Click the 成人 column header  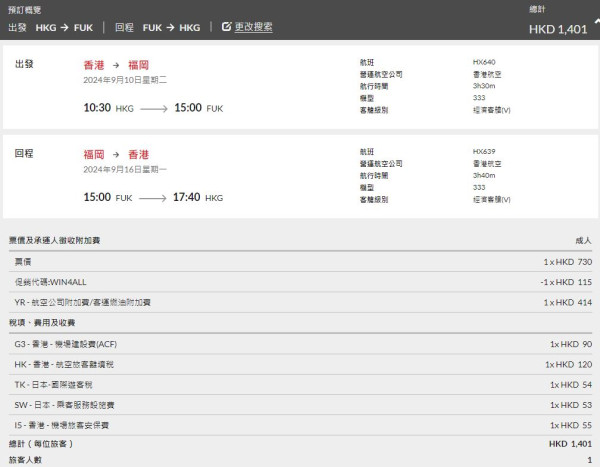click(x=584, y=240)
